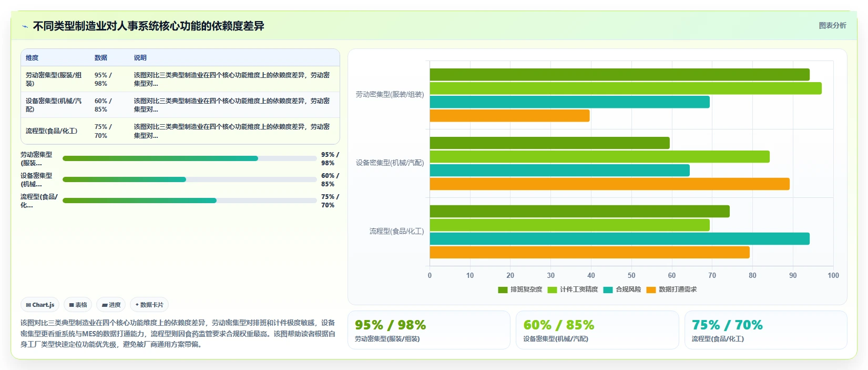Click 设备密集型 orange 数据打通需求 bar
The height and width of the screenshot is (370, 868).
(x=609, y=184)
